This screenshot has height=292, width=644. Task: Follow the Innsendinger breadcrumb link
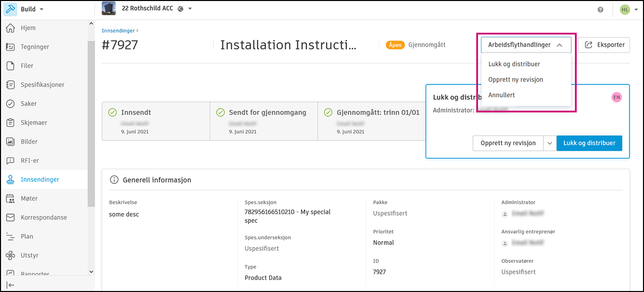click(x=118, y=31)
